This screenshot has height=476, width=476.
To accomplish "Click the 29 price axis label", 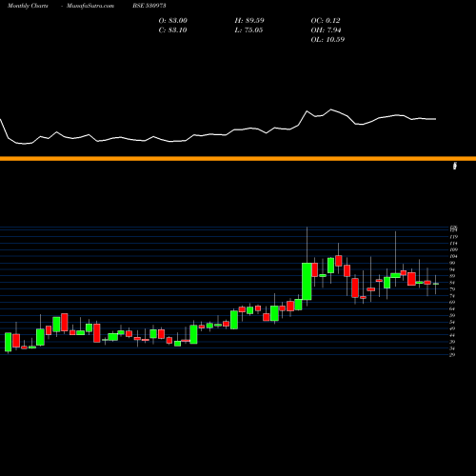I will [x=452, y=355].
